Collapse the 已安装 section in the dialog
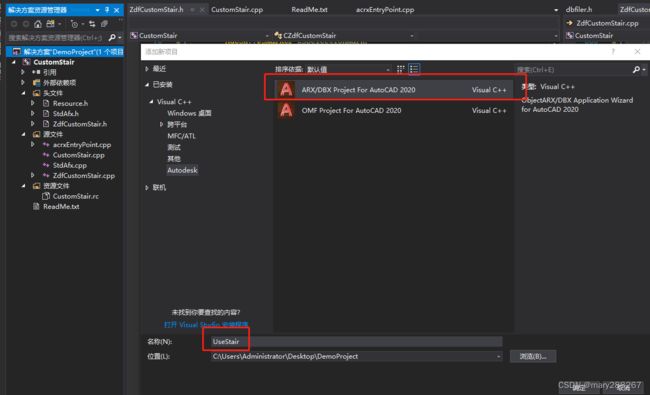This screenshot has height=395, width=650. pyautogui.click(x=147, y=85)
